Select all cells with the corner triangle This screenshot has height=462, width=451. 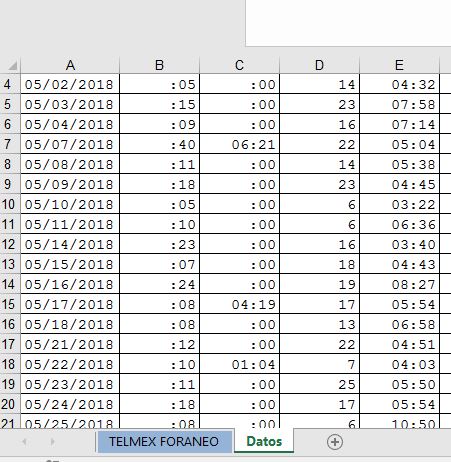(x=12, y=65)
